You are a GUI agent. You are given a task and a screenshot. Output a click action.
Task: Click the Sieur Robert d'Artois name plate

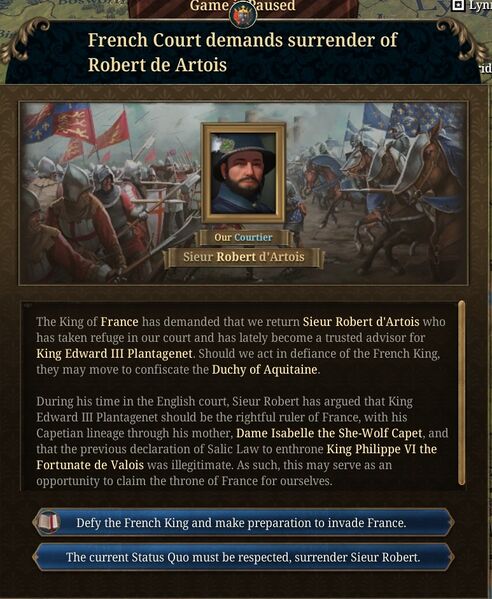[243, 257]
